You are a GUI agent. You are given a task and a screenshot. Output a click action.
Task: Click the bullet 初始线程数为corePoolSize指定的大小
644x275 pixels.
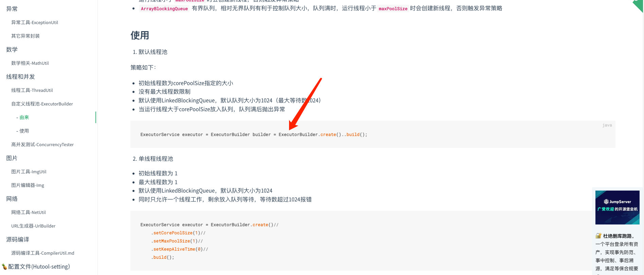pyautogui.click(x=186, y=83)
